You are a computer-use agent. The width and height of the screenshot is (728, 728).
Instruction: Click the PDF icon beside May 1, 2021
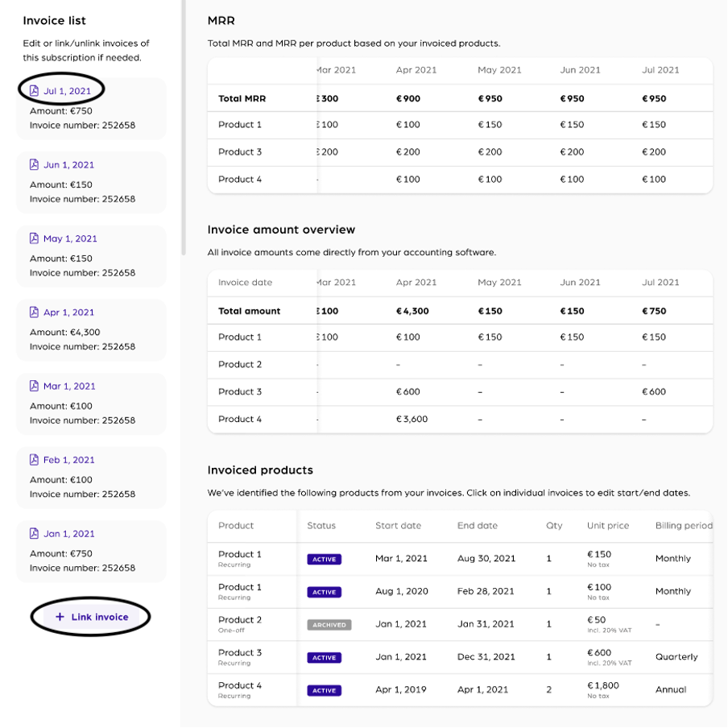tap(34, 238)
